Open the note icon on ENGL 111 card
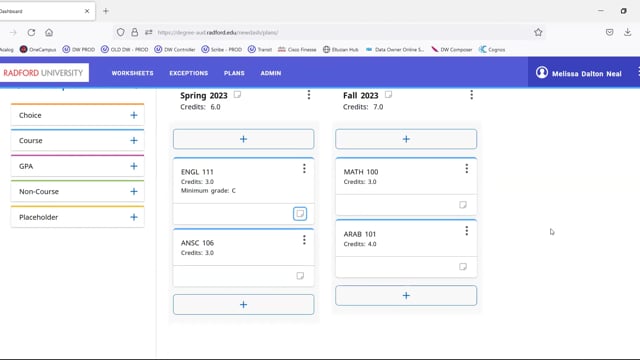The image size is (640, 360). tap(300, 213)
